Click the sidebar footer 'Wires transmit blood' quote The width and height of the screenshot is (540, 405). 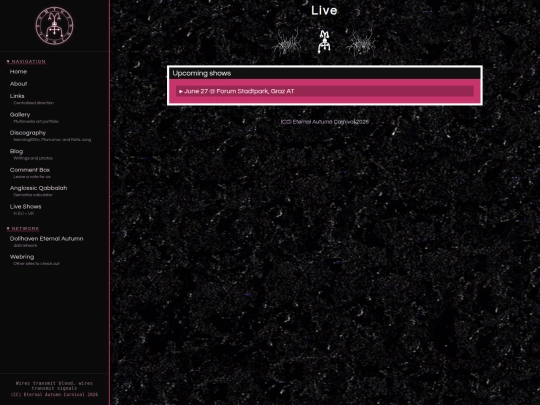pyautogui.click(x=54, y=385)
